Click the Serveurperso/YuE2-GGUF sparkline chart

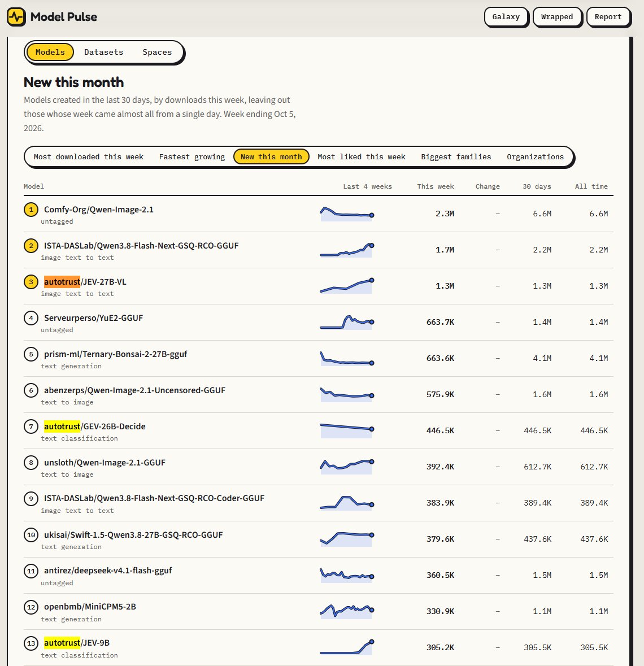[x=347, y=322]
